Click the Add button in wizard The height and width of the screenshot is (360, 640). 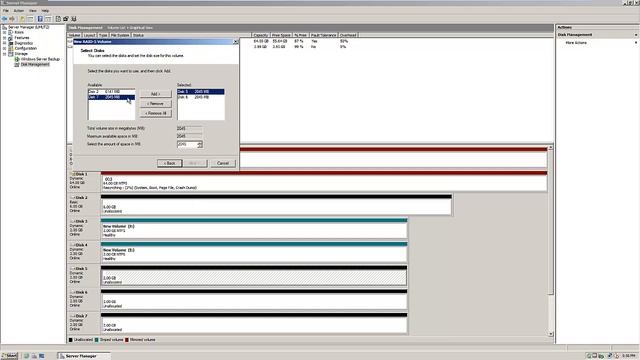pyautogui.click(x=156, y=94)
